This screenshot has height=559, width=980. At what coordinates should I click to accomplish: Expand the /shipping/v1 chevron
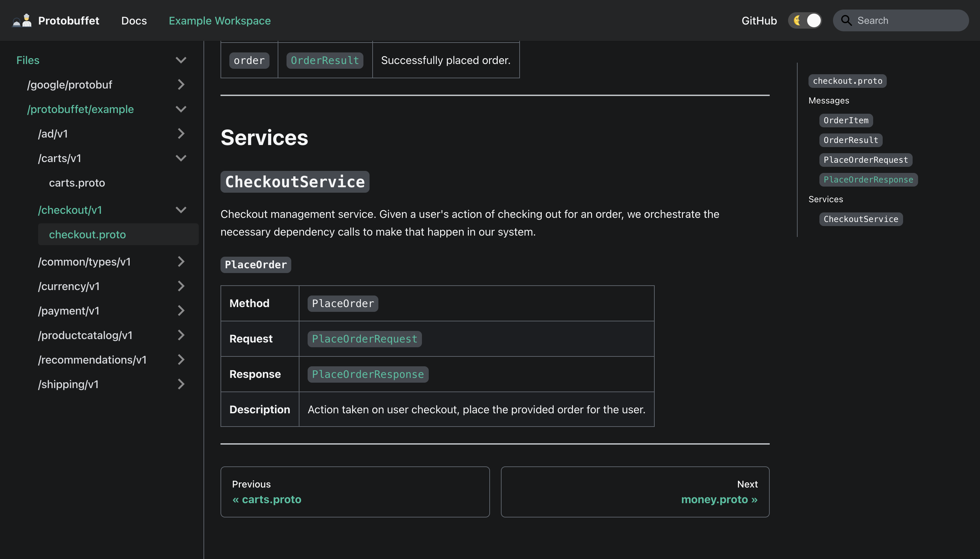[181, 384]
